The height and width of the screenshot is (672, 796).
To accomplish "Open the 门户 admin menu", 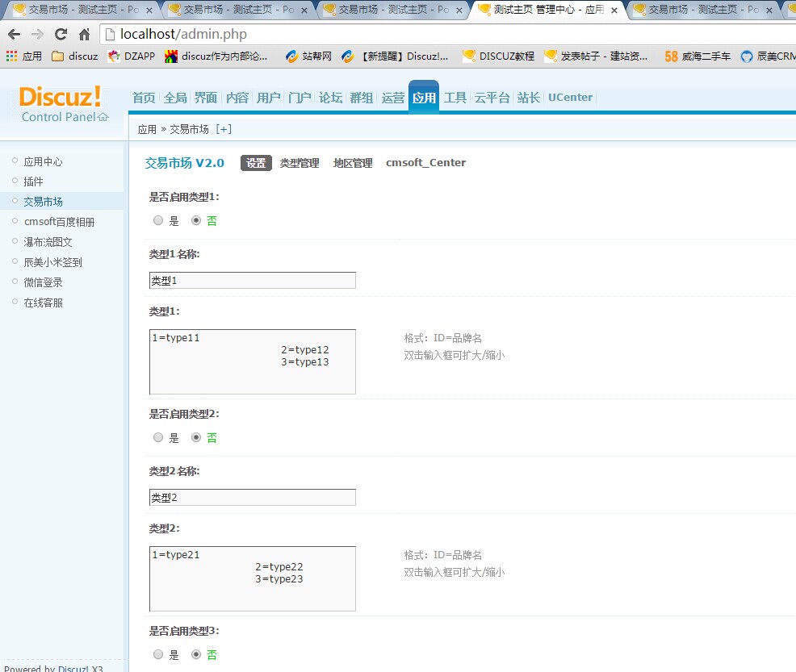I will coord(300,98).
